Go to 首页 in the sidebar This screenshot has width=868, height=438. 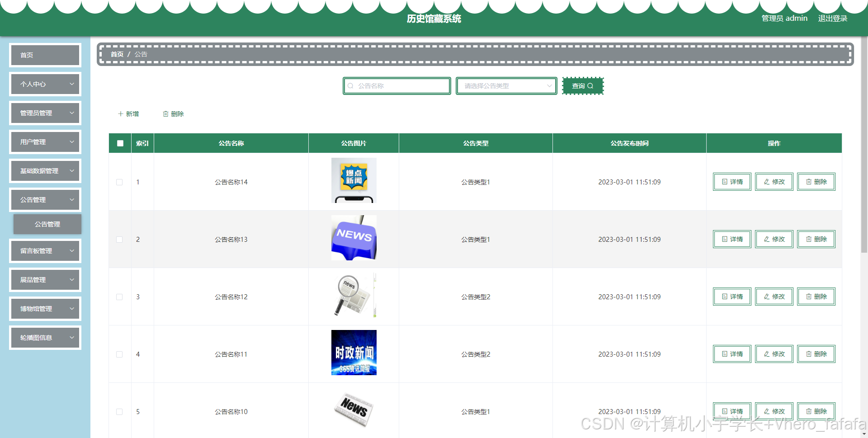(45, 55)
